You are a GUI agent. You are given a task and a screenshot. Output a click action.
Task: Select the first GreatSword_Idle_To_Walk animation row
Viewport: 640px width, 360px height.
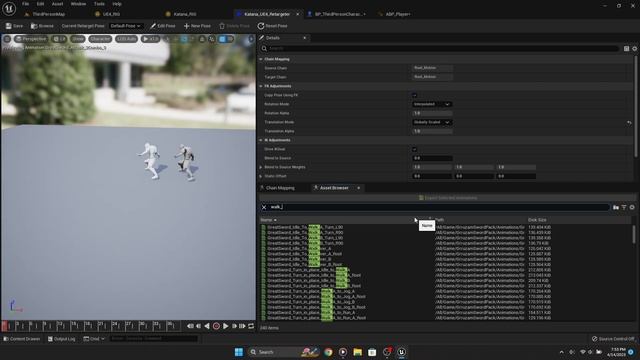point(305,227)
